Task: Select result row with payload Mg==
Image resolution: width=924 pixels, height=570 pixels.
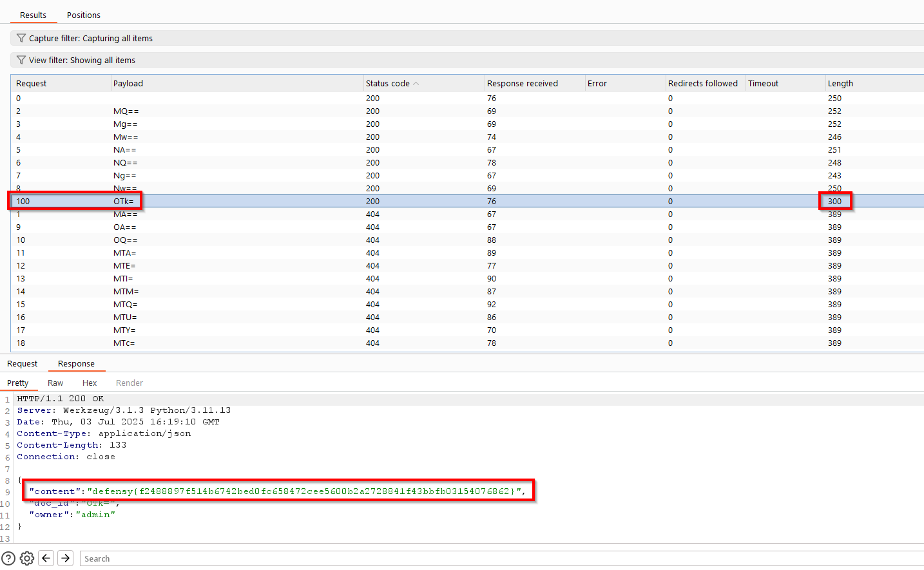Action: (x=467, y=124)
